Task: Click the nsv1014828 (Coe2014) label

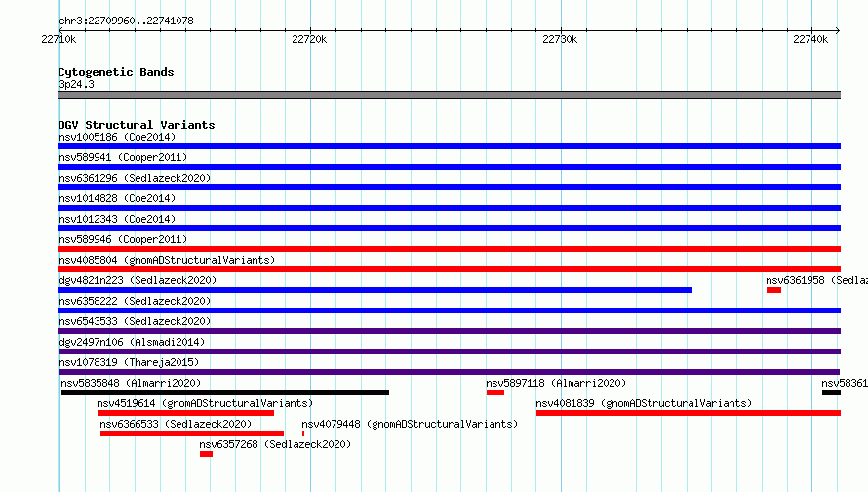Action: (x=117, y=198)
